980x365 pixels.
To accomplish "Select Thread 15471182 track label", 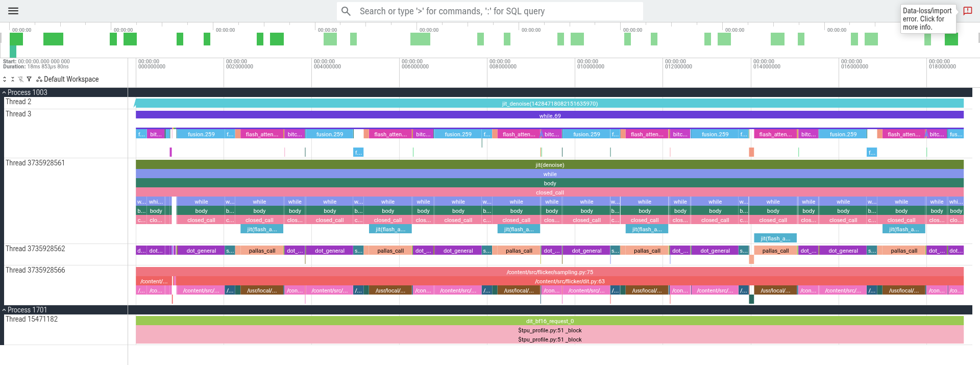I will (x=32, y=319).
